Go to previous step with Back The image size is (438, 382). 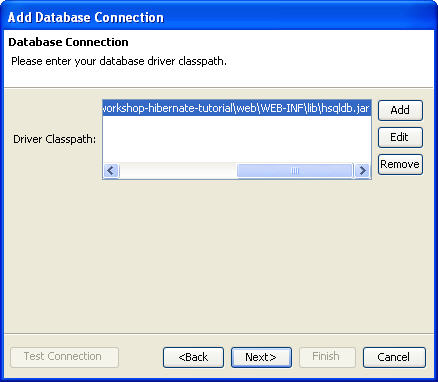(193, 357)
